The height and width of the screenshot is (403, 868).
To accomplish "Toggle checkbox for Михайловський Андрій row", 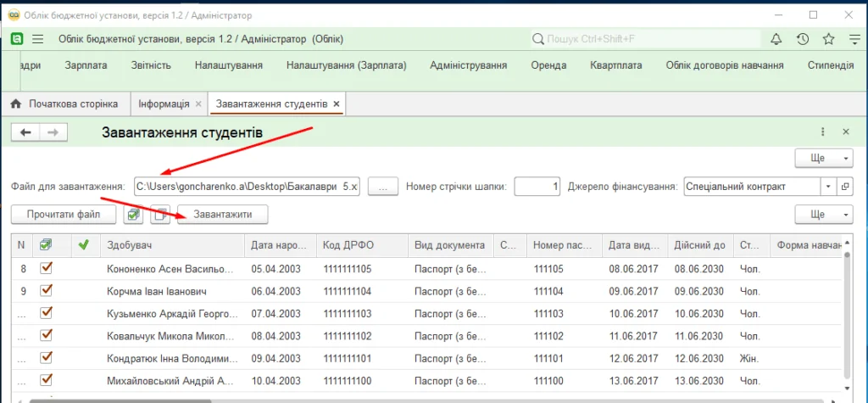I will (x=47, y=380).
